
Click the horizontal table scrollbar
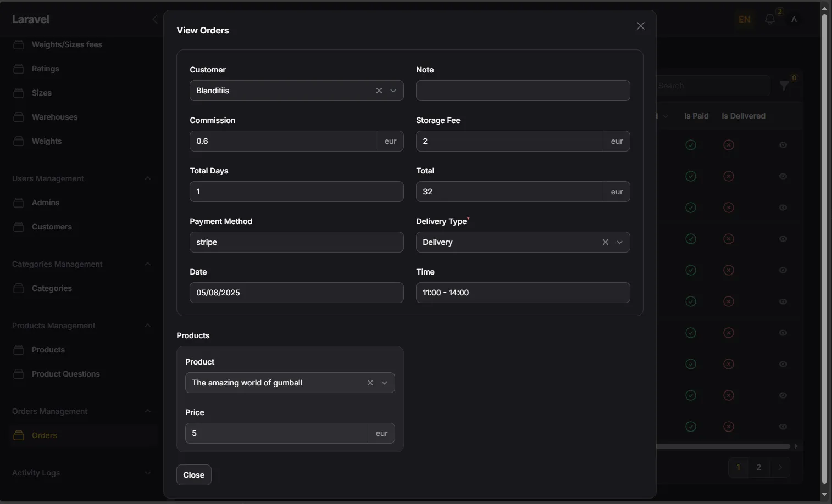click(723, 446)
